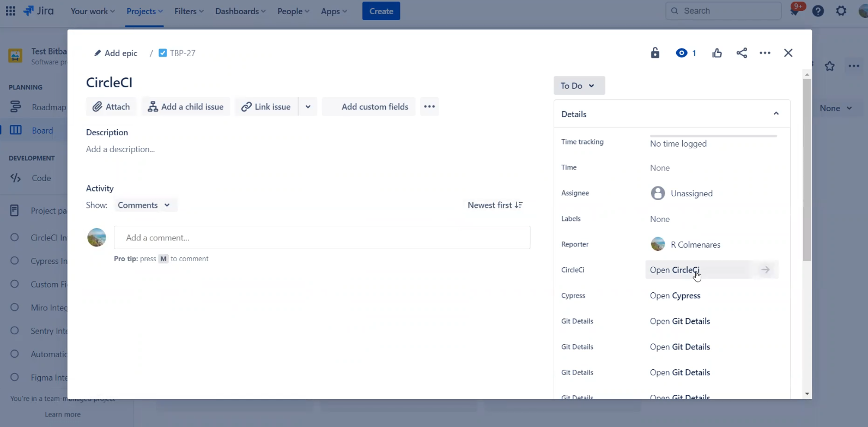Click the Add a comment field
The image size is (868, 427).
pyautogui.click(x=322, y=237)
